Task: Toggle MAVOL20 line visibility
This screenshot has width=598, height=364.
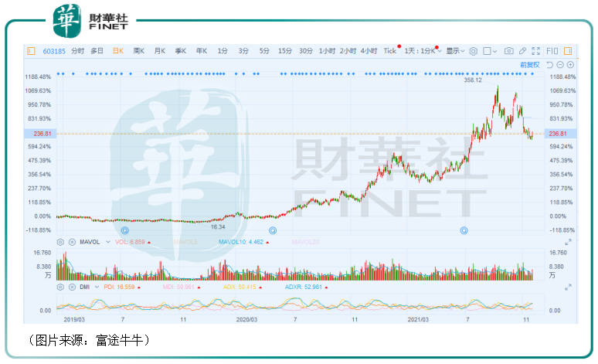Action: 306,242
